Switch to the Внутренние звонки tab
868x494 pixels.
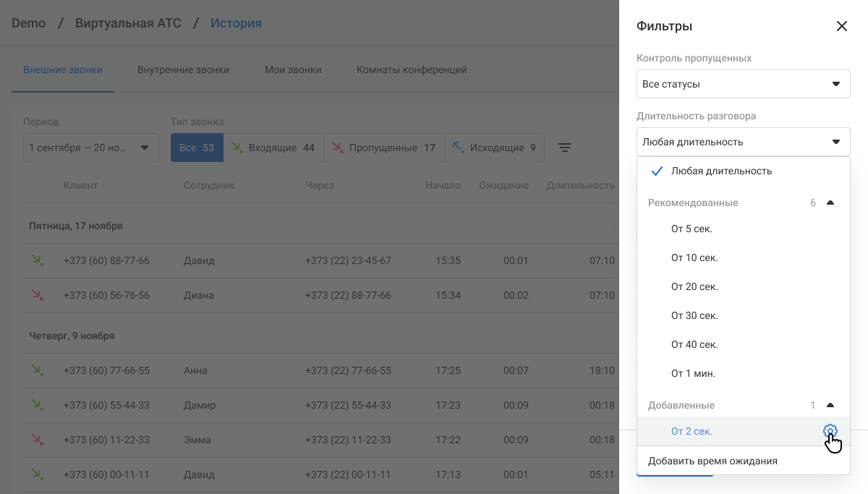(x=183, y=70)
